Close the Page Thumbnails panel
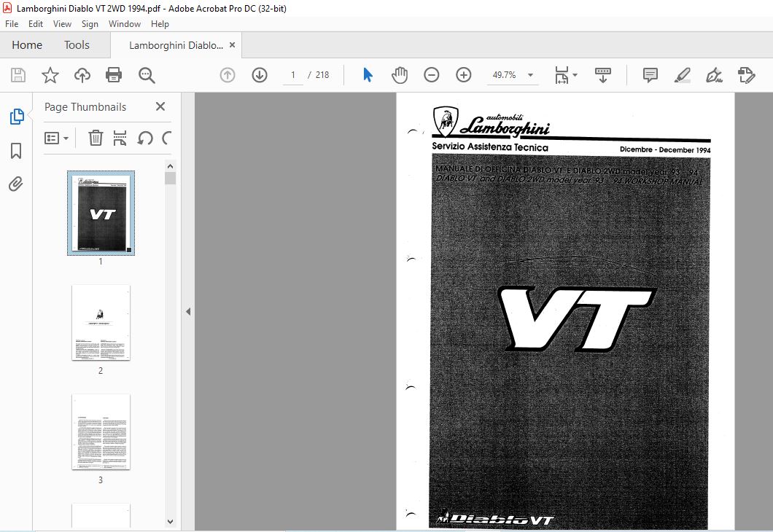Image resolution: width=773 pixels, height=532 pixels. (160, 106)
